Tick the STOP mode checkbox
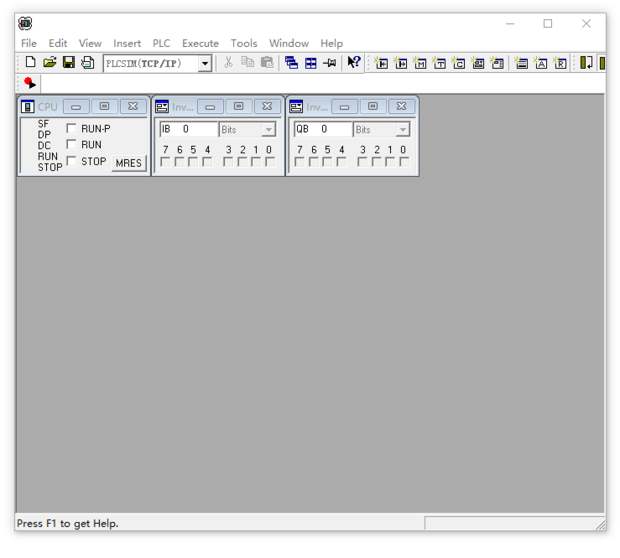This screenshot has height=558, width=620. (71, 161)
